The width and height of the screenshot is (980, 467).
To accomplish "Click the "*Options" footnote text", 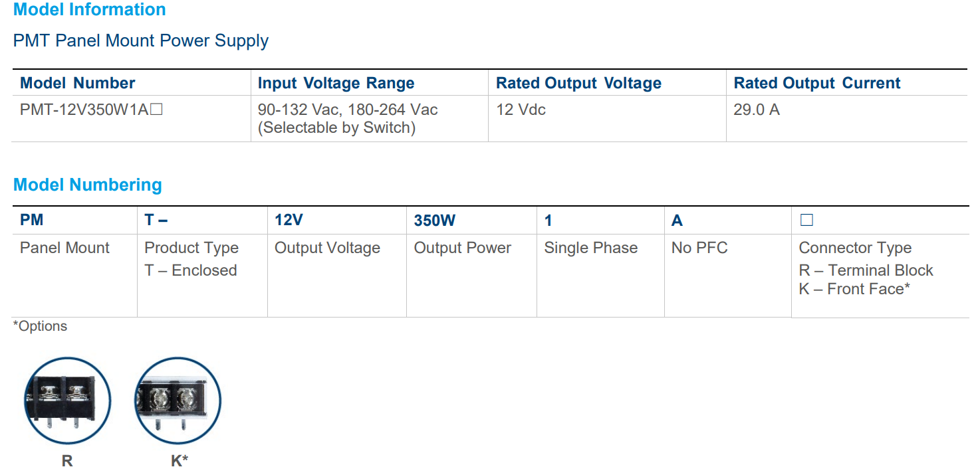I will 41,326.
